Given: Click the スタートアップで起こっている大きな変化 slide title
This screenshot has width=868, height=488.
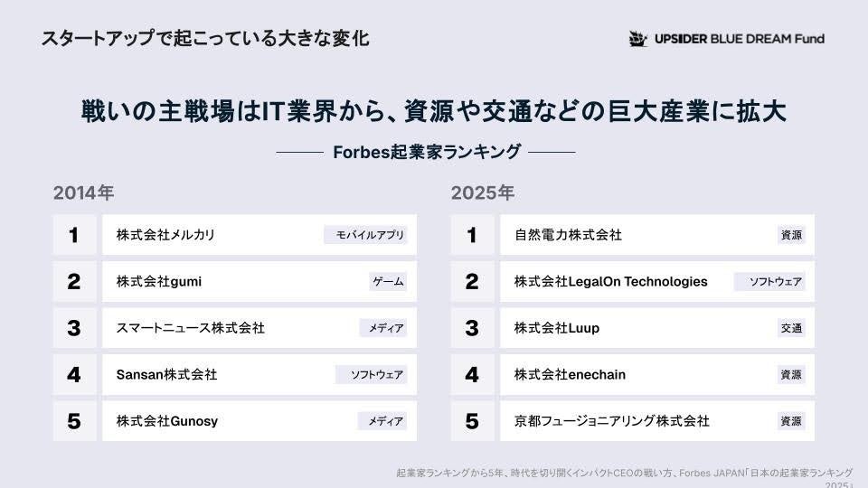Looking at the screenshot, I should point(205,40).
